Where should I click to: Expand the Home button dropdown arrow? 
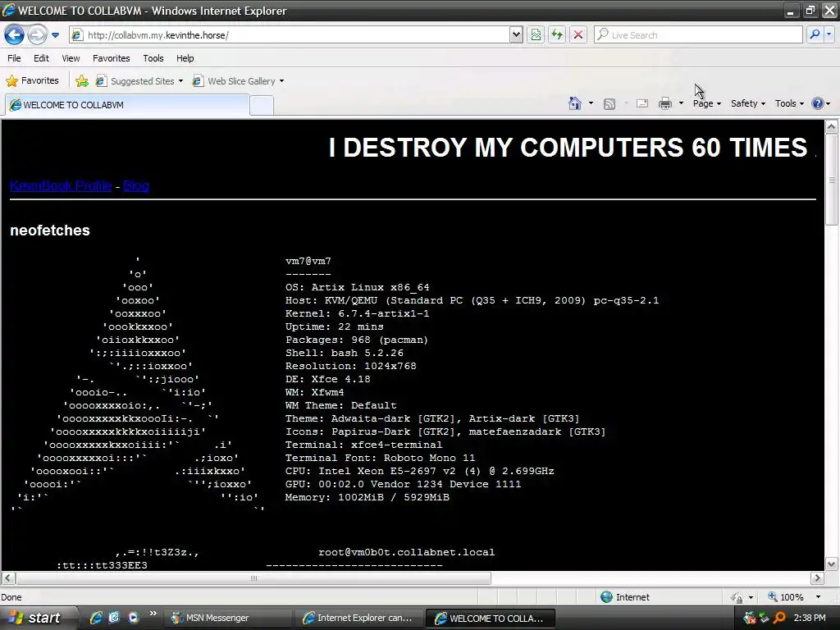click(591, 103)
